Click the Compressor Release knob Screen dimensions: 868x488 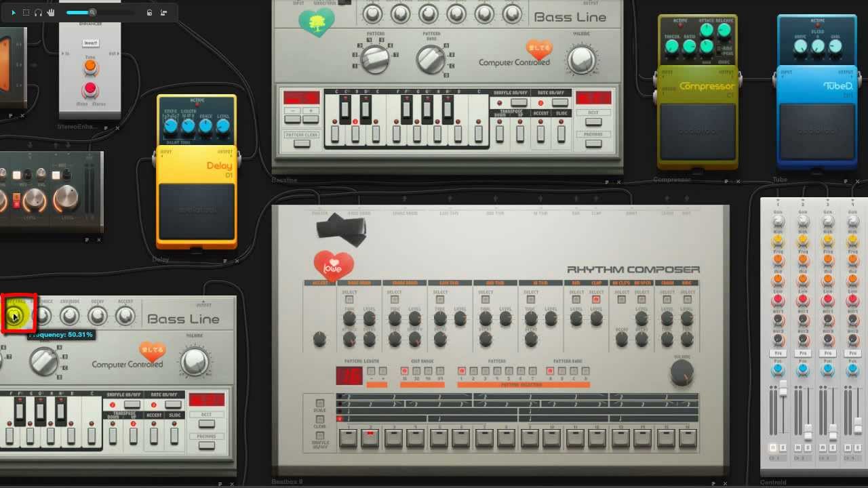tap(724, 29)
